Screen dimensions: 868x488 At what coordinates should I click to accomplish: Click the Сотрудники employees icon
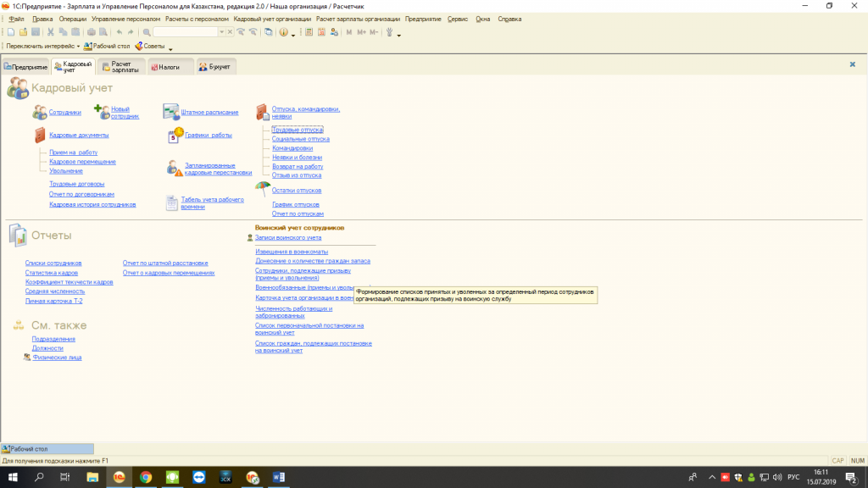[39, 112]
